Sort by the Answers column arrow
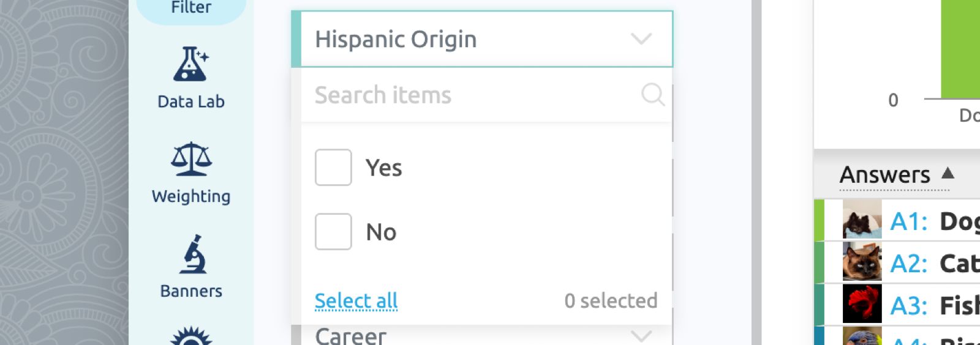The image size is (980, 345). click(948, 172)
